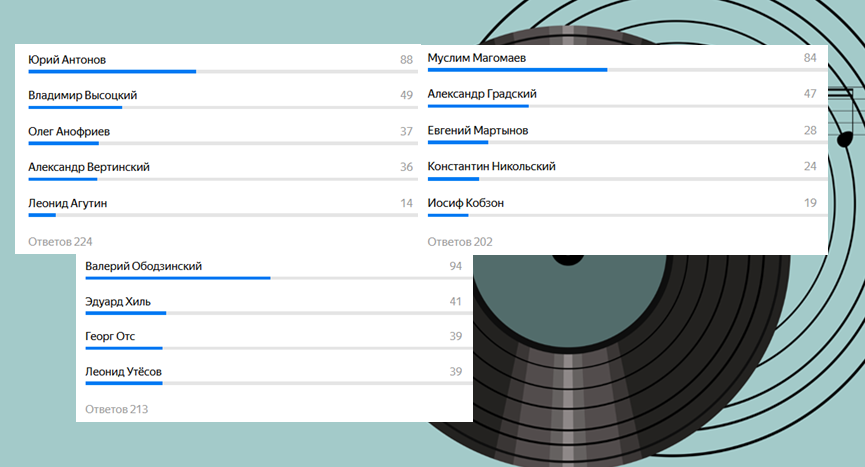Select Константин Никольский option
This screenshot has height=467, width=865.
click(x=627, y=170)
